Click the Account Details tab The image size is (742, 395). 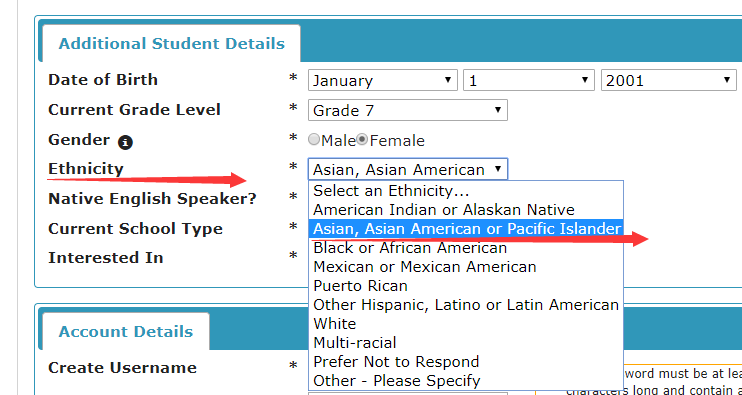click(126, 331)
